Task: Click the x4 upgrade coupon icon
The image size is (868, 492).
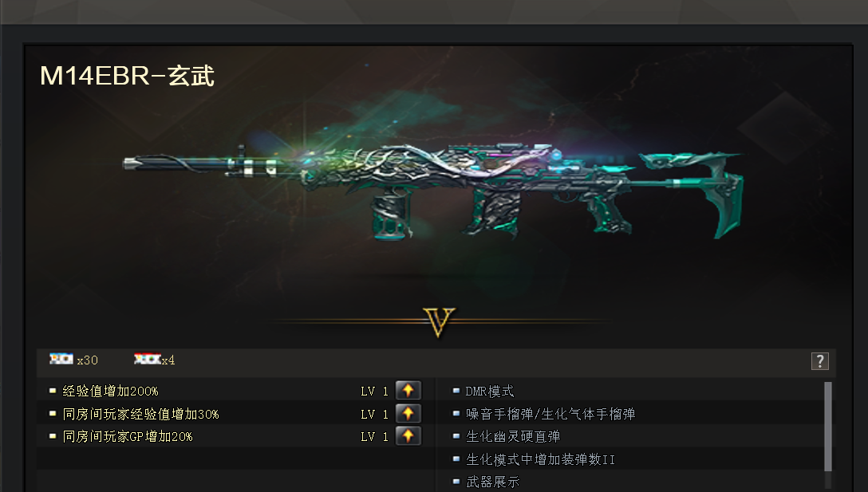Action: pos(148,359)
